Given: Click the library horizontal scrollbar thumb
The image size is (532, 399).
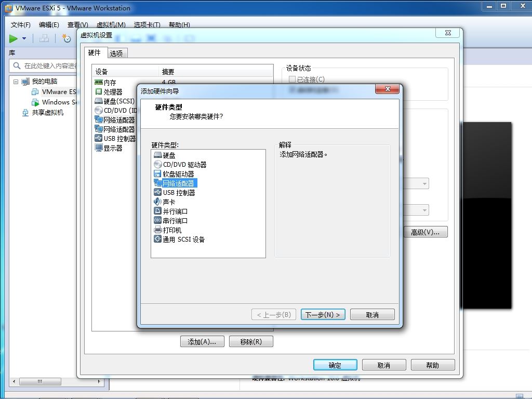Looking at the screenshot, I should 40,381.
